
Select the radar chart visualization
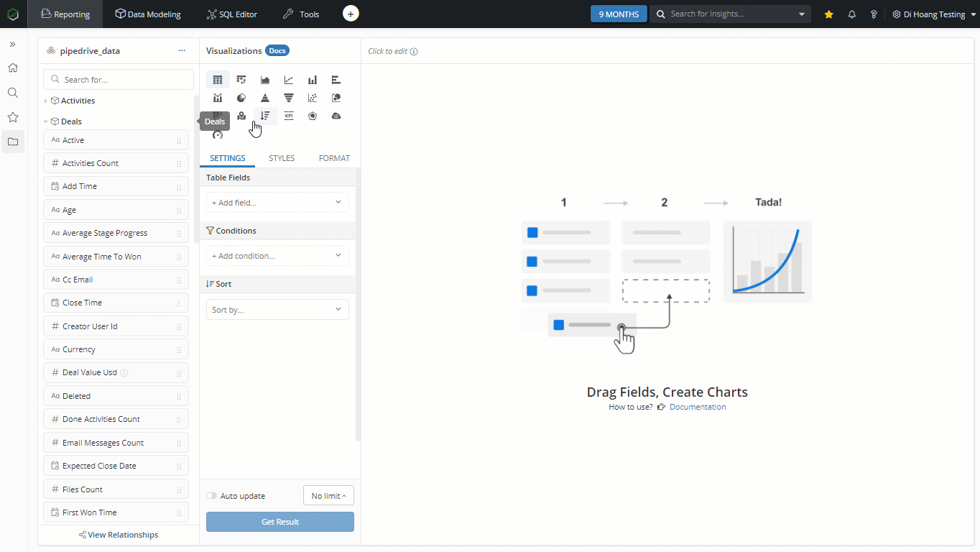pyautogui.click(x=313, y=116)
